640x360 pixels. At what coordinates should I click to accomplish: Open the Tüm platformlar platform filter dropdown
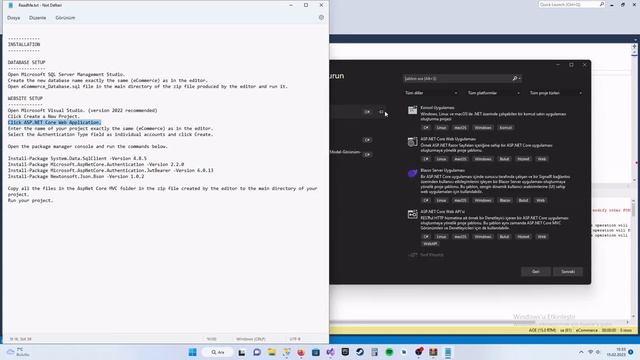[x=493, y=93]
